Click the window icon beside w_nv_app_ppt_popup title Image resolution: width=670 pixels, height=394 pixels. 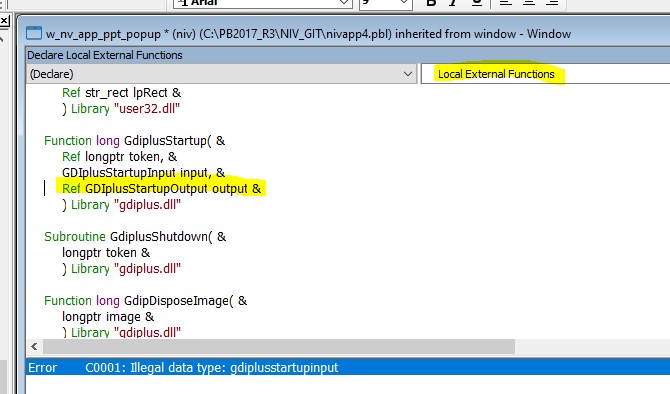point(34,33)
